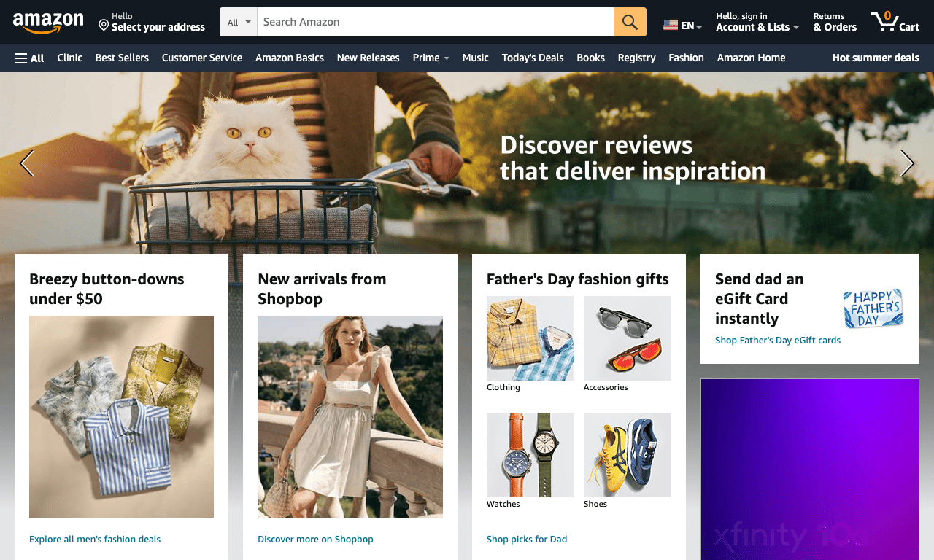Image resolution: width=934 pixels, height=560 pixels.
Task: Open the Clothing thumbnail with plaid shirts
Action: point(530,338)
